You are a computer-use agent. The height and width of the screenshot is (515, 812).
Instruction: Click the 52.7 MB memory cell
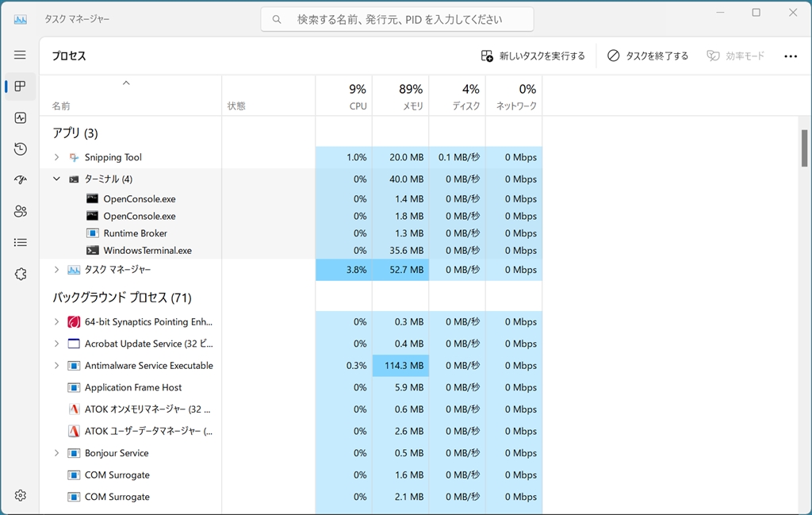click(400, 270)
